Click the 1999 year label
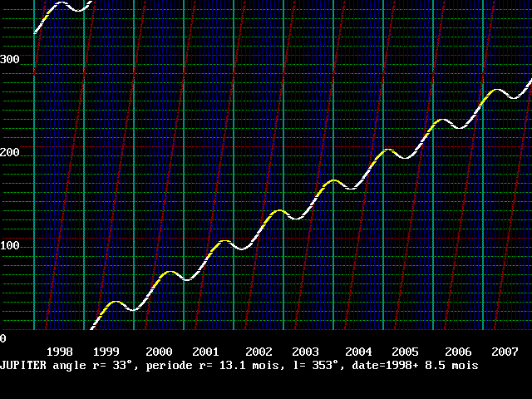Viewport: 532px width, 399px height. pos(106,352)
